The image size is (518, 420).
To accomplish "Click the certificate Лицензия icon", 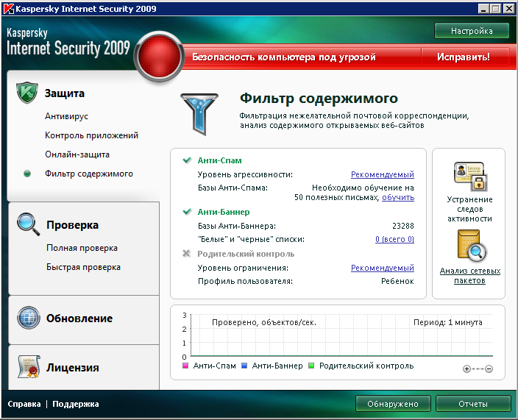I will pos(29,366).
